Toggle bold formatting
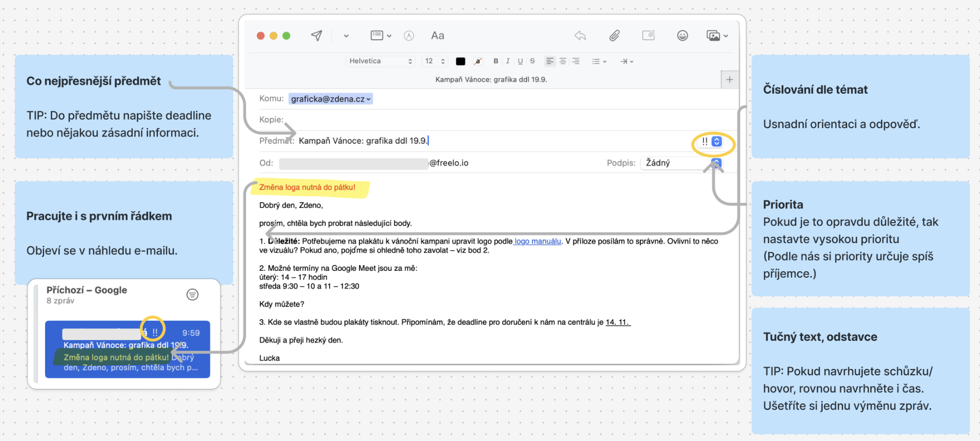Viewport: 980px width, 441px height. [496, 61]
